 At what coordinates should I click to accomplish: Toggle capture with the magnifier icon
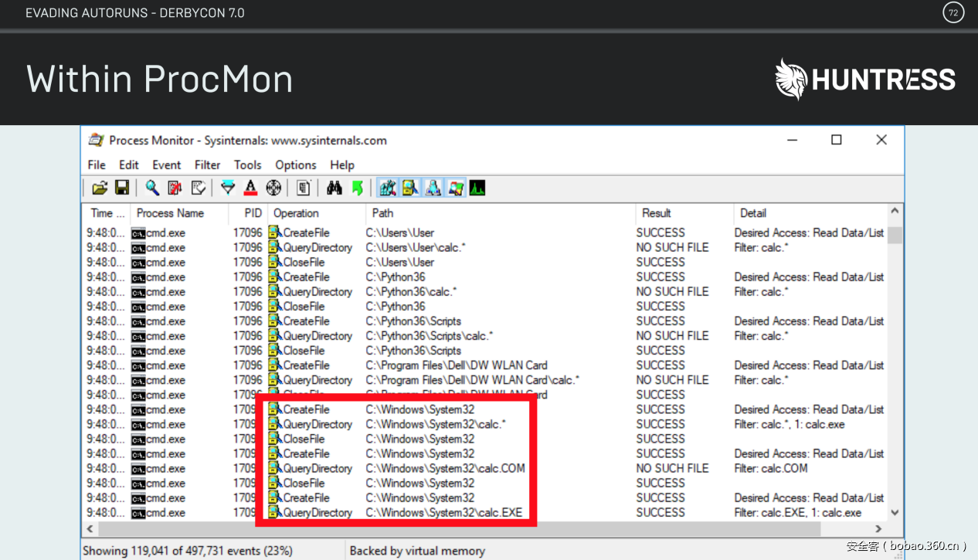[152, 188]
